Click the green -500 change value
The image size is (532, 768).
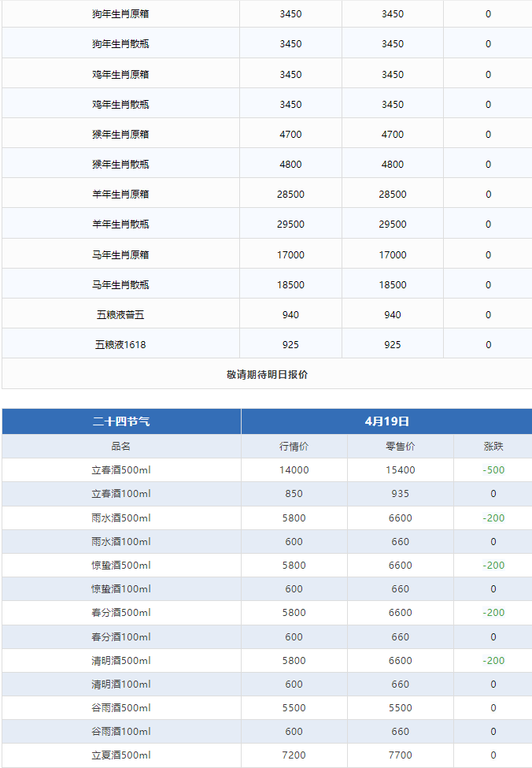(x=493, y=469)
